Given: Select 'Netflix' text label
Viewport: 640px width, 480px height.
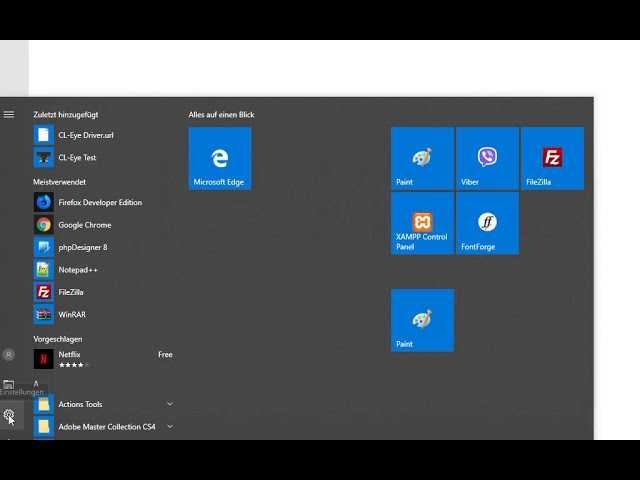Looking at the screenshot, I should [69, 355].
